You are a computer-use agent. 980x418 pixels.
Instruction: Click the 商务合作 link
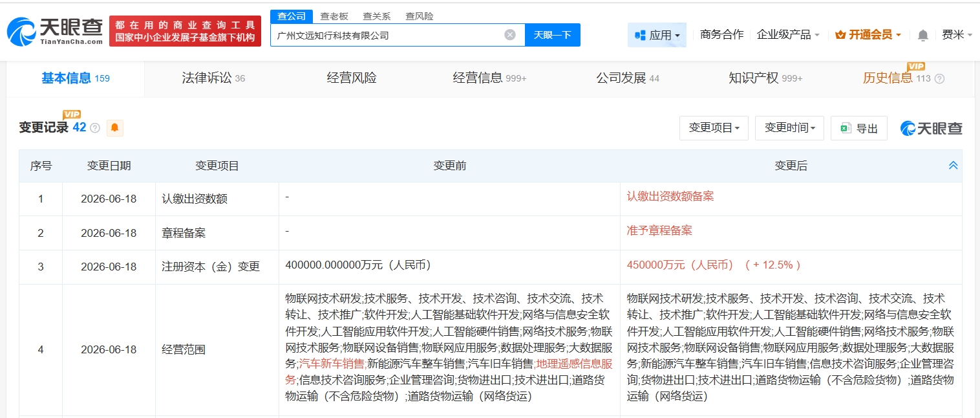tap(721, 35)
